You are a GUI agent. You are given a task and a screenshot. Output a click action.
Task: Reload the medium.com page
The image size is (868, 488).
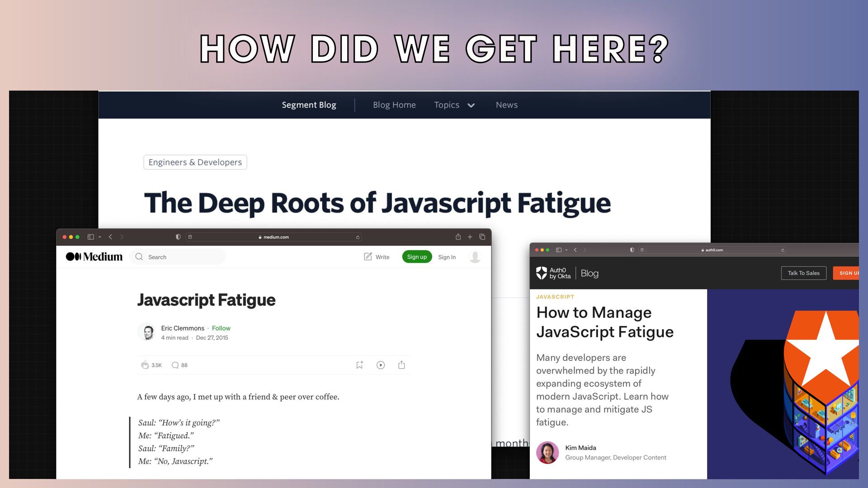[x=358, y=237]
